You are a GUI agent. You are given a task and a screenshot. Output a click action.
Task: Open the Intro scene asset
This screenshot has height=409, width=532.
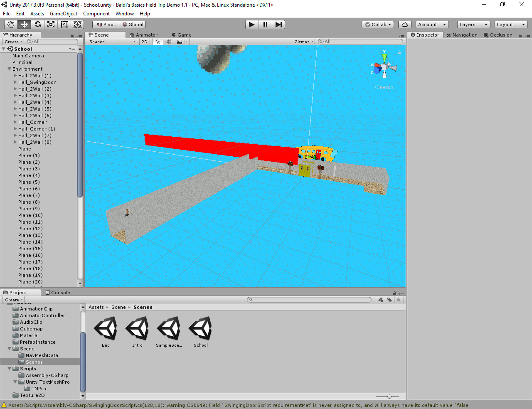click(x=137, y=328)
